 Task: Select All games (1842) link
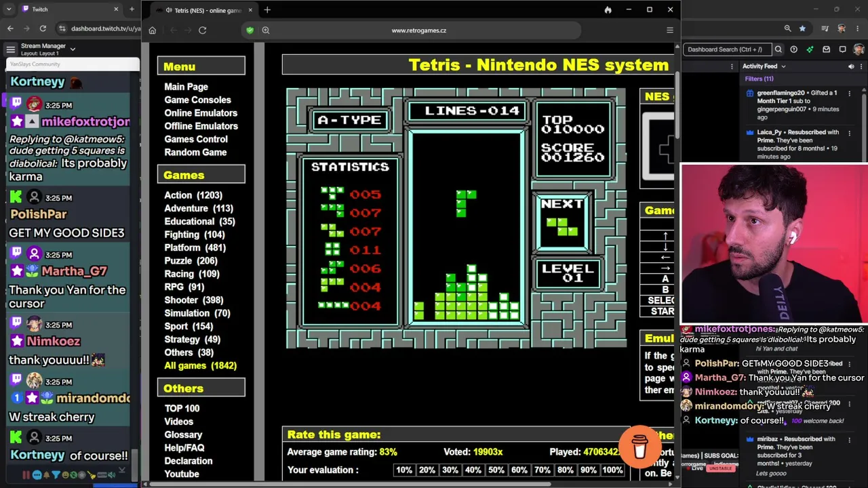(x=200, y=366)
